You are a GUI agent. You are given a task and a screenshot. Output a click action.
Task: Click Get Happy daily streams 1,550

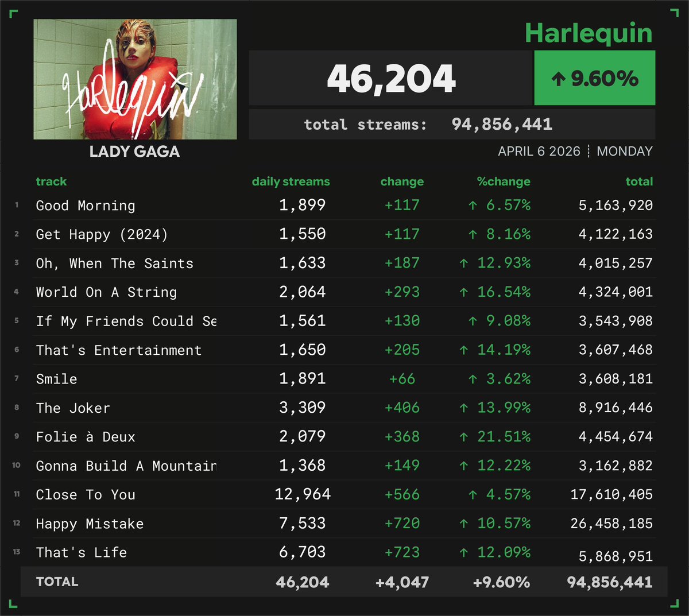click(x=303, y=234)
